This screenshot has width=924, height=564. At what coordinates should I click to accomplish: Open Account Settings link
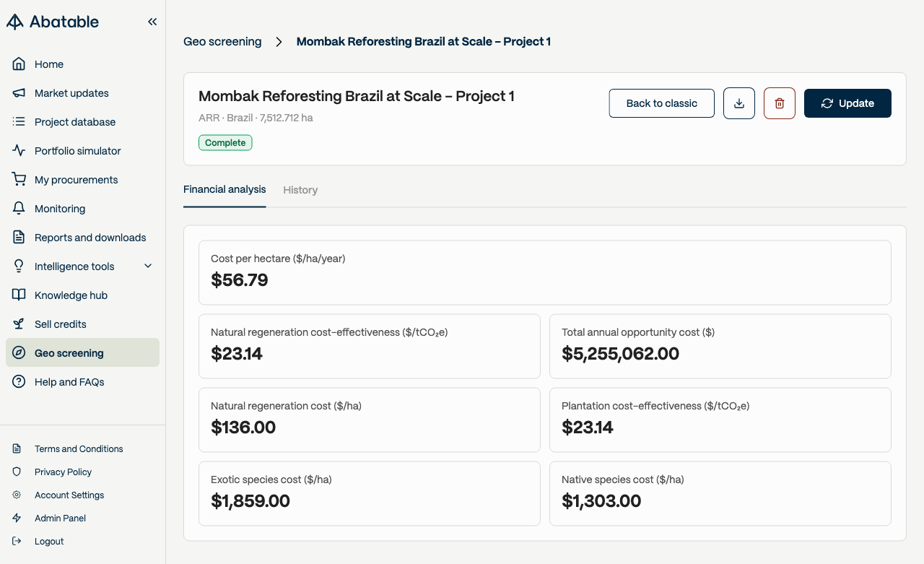point(69,495)
